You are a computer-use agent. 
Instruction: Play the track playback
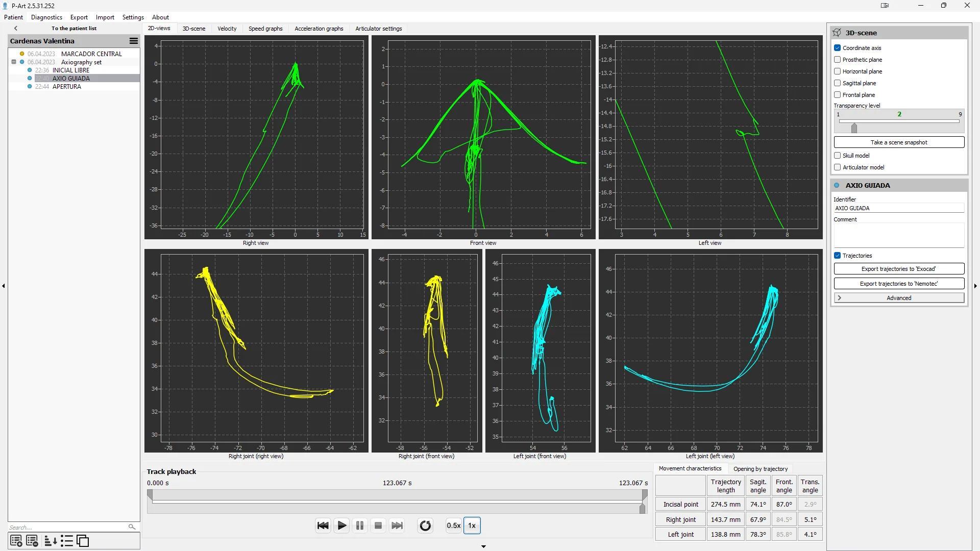pyautogui.click(x=342, y=525)
